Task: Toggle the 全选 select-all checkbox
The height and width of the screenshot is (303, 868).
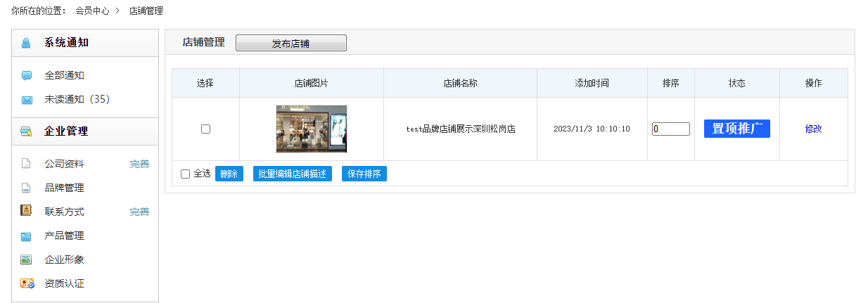Action: [x=185, y=174]
